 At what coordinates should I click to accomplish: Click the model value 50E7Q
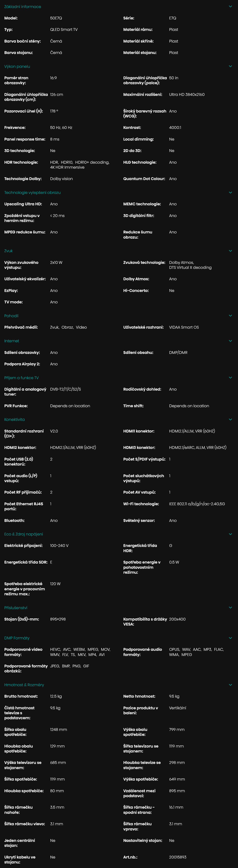pyautogui.click(x=56, y=18)
